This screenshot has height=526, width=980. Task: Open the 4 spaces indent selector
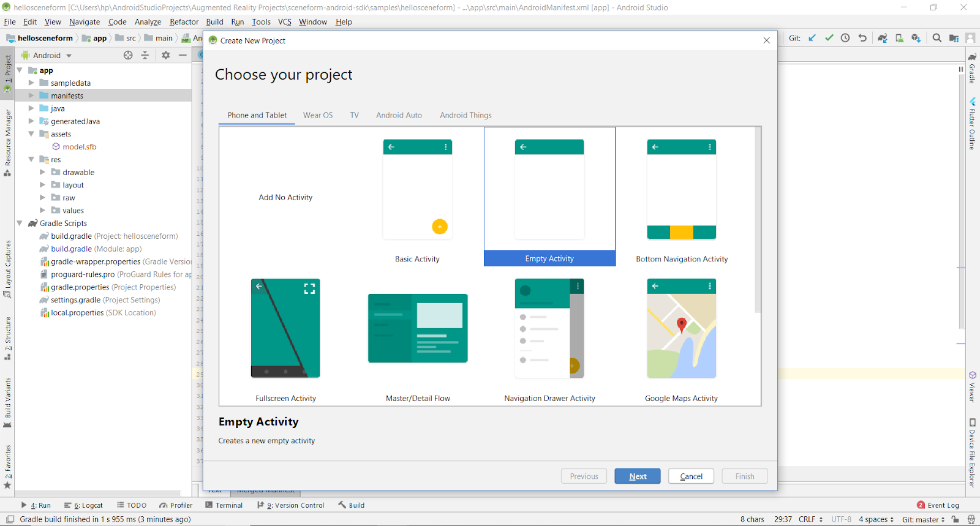[x=876, y=519]
